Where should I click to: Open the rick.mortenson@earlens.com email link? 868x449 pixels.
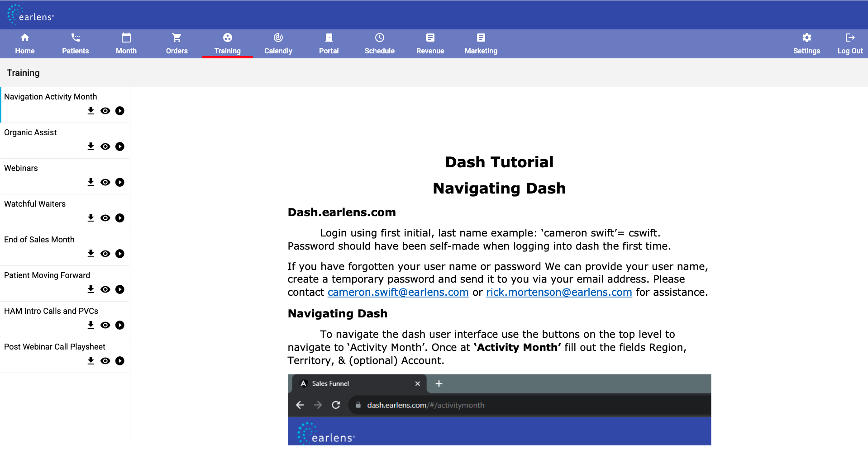coord(559,293)
